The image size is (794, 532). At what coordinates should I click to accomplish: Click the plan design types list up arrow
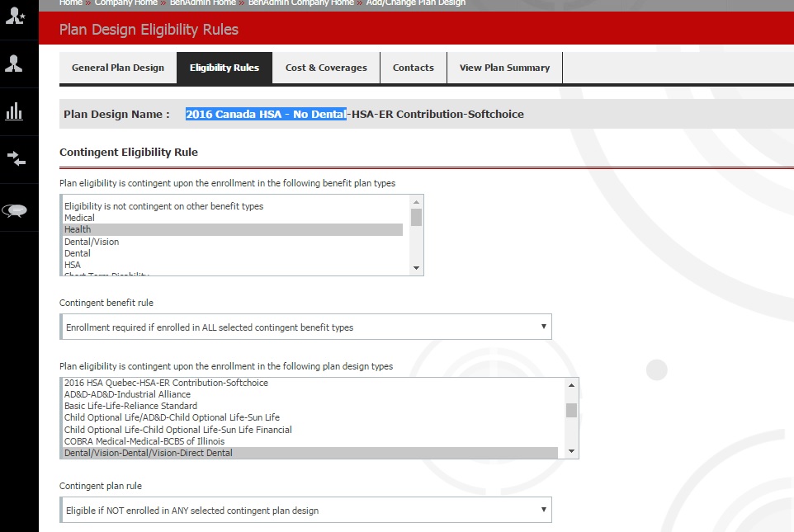tap(571, 385)
